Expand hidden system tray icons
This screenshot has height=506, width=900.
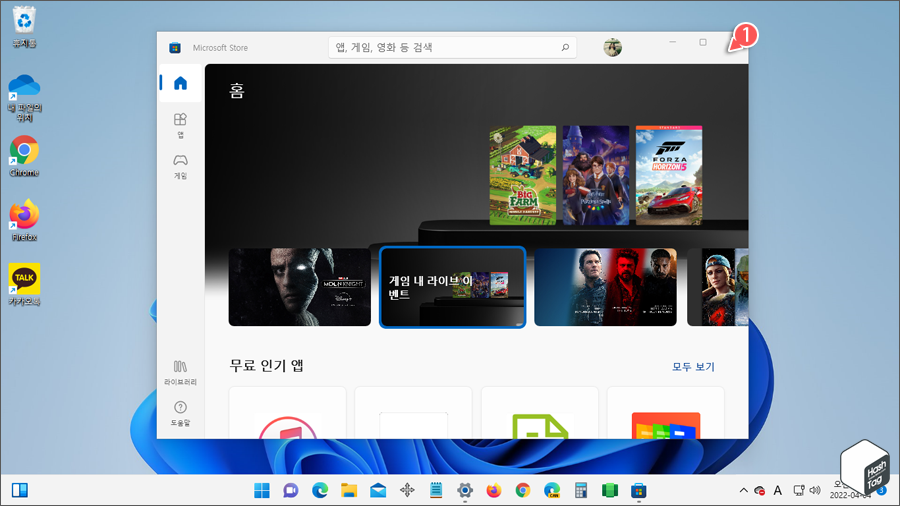click(x=743, y=491)
